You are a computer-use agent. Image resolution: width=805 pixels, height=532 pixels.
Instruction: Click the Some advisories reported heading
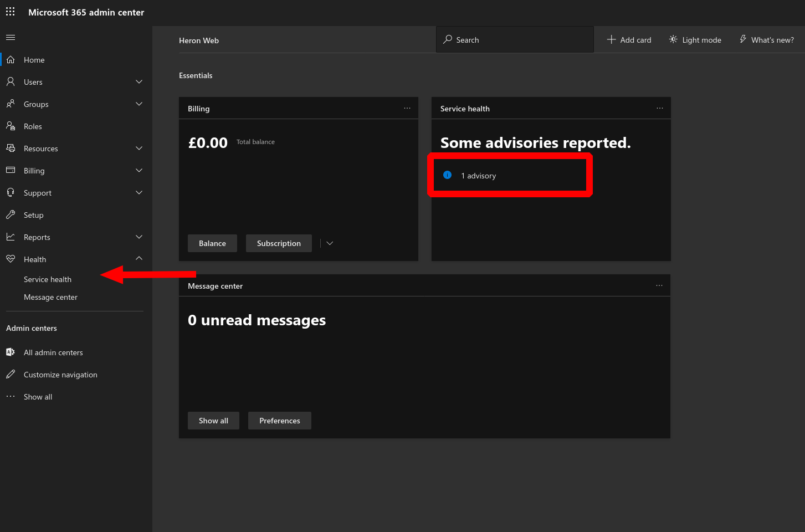coord(536,142)
